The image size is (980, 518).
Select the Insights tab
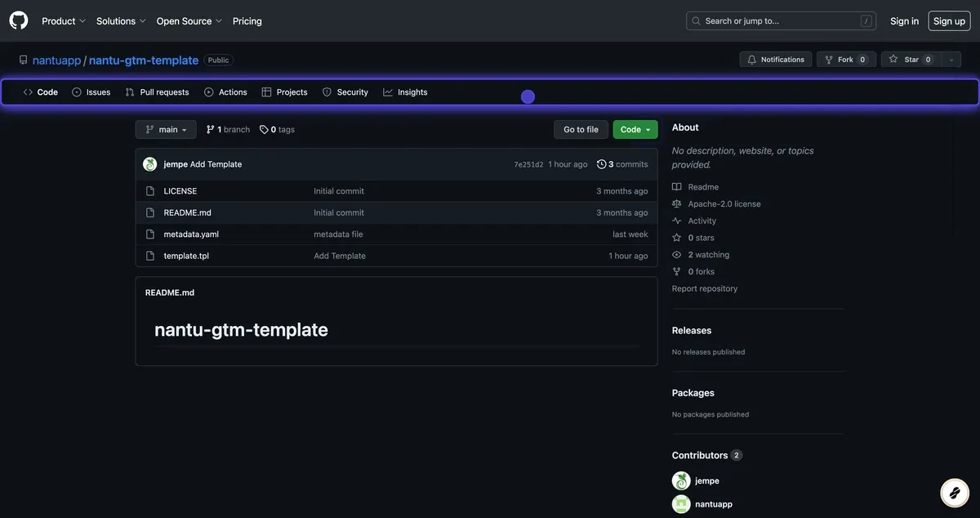click(x=405, y=92)
